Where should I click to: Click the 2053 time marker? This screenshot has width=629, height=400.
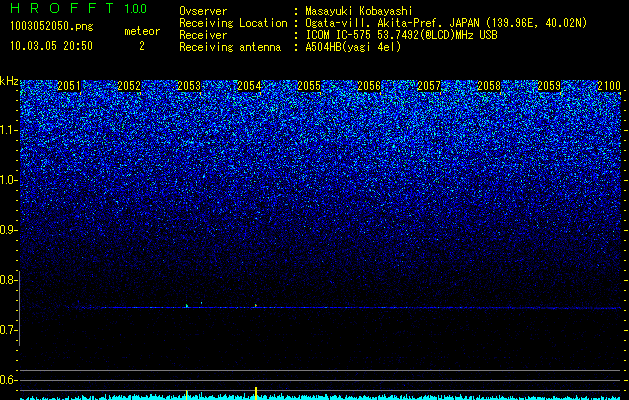189,86
